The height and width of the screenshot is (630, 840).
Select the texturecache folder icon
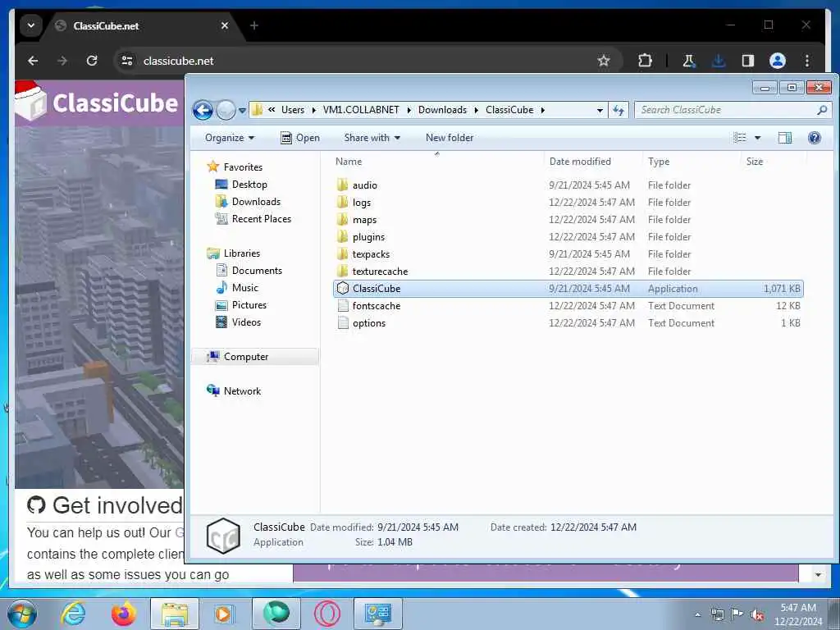point(343,271)
